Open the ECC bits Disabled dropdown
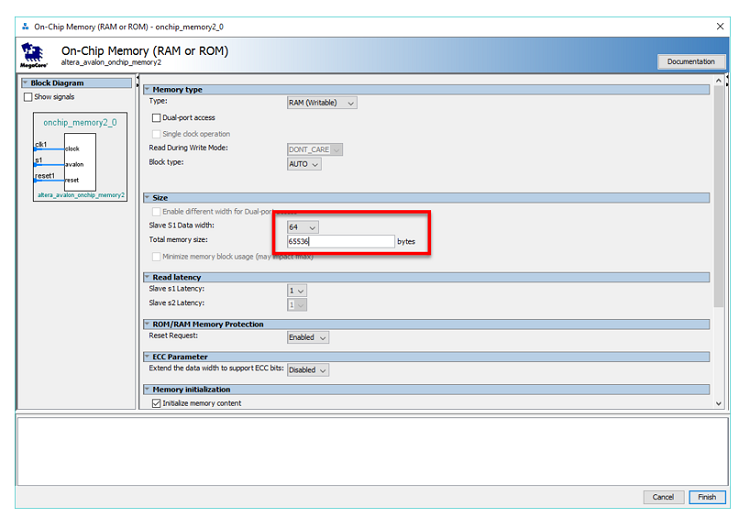750x528 pixels. pyautogui.click(x=308, y=370)
